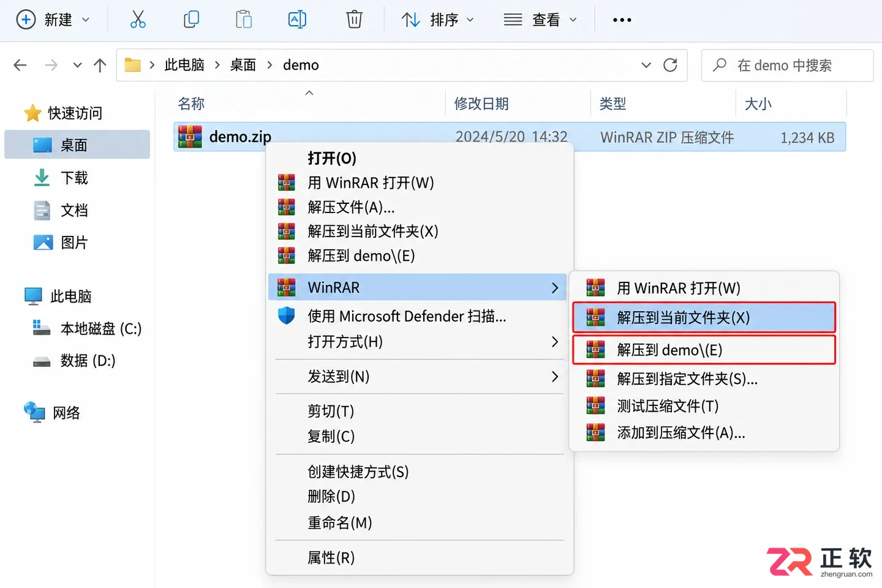Click the 在 demo 中搜索 search field
Image resolution: width=882 pixels, height=588 pixels.
click(x=787, y=65)
